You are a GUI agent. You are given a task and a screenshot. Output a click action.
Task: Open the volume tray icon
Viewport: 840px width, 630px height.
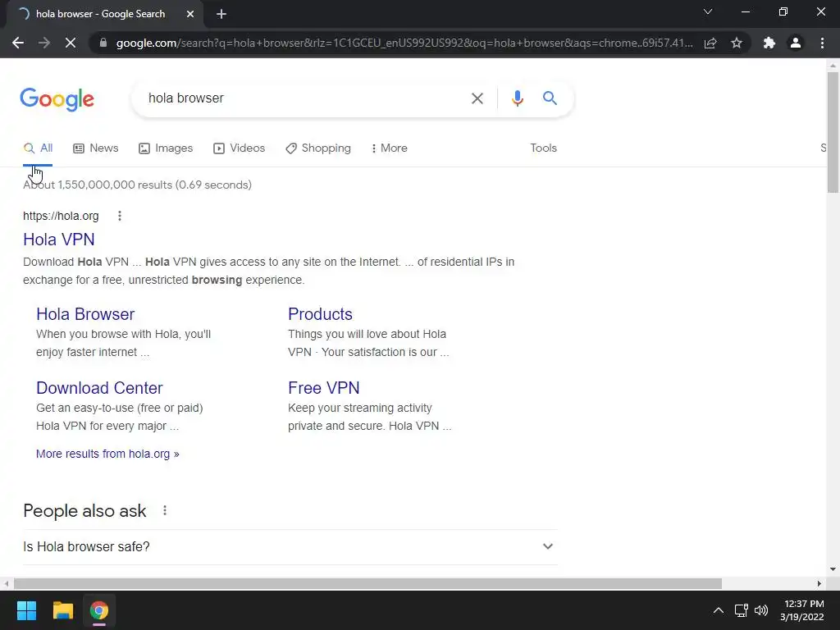click(760, 610)
